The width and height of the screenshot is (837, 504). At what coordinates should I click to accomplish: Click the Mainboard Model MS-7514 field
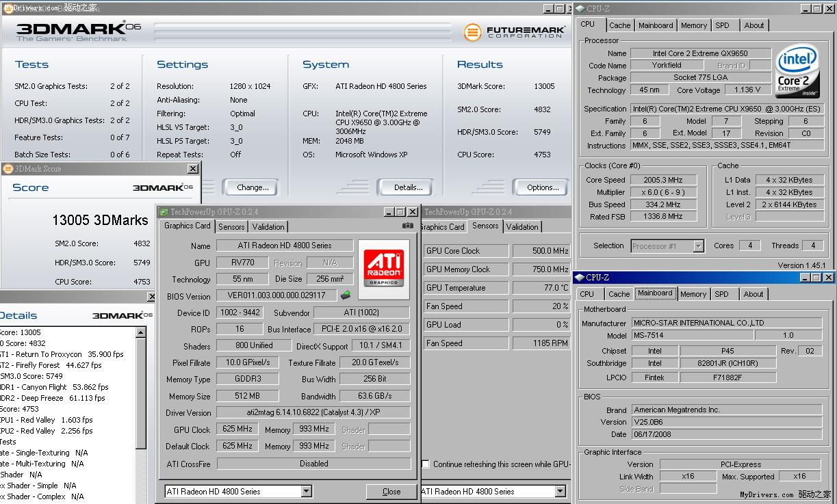click(x=692, y=336)
